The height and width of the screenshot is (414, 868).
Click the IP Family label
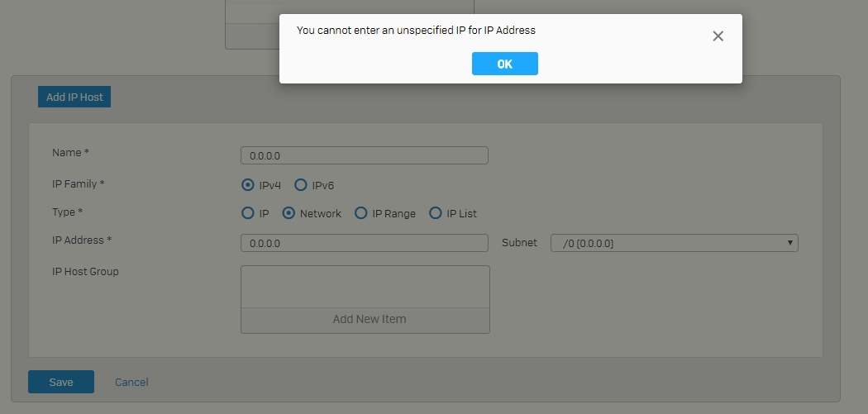[79, 183]
